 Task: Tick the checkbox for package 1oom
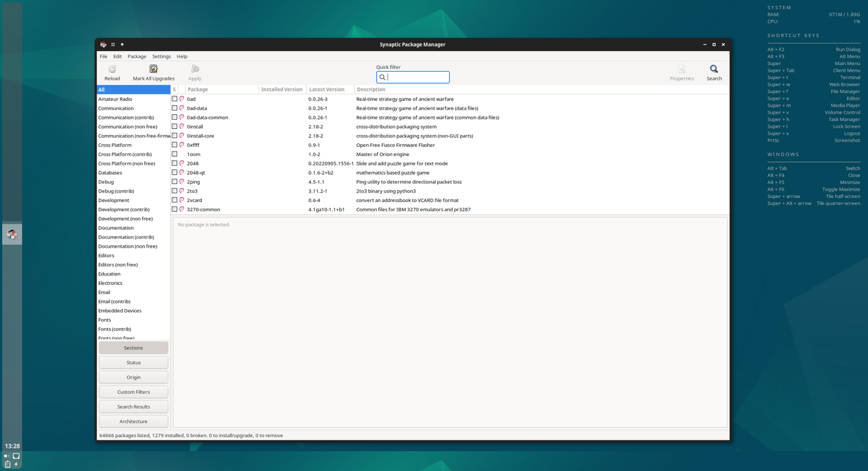point(174,154)
